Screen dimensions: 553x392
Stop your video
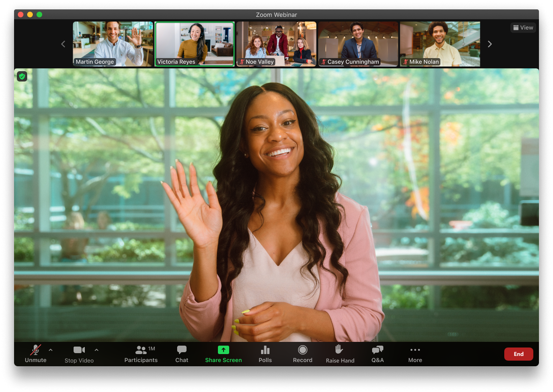point(79,354)
